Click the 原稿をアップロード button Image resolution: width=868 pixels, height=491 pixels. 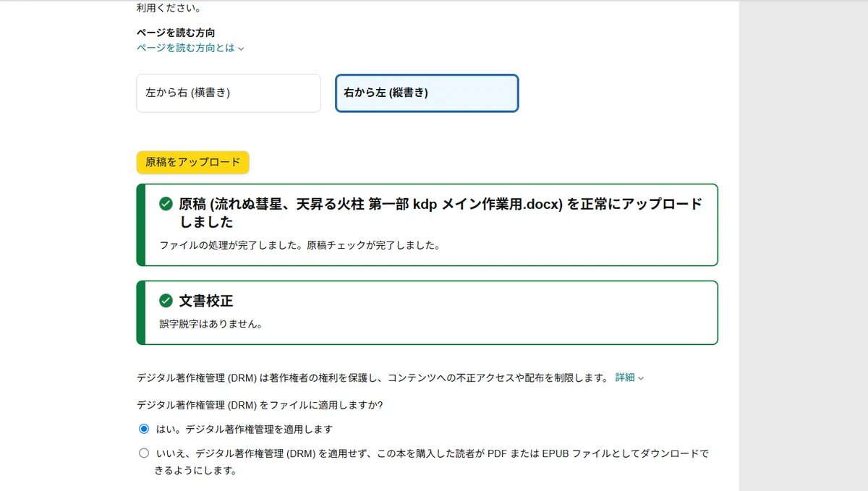[192, 163]
